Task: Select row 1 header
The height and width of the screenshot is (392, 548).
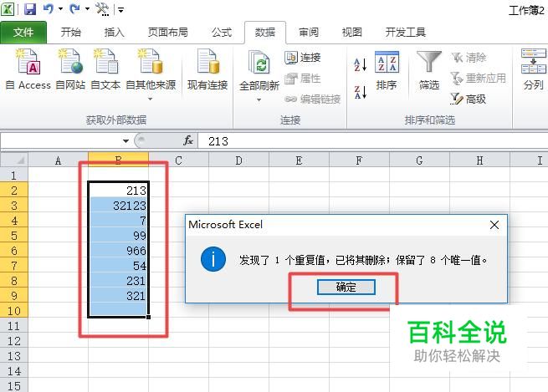Action: tap(14, 175)
